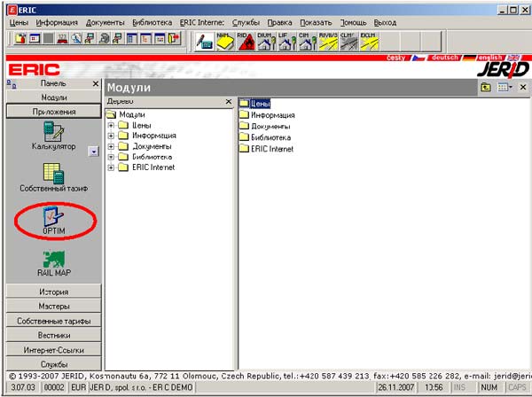Click the 26.11.2007 date in status bar
The width and height of the screenshot is (532, 397).
(x=396, y=387)
